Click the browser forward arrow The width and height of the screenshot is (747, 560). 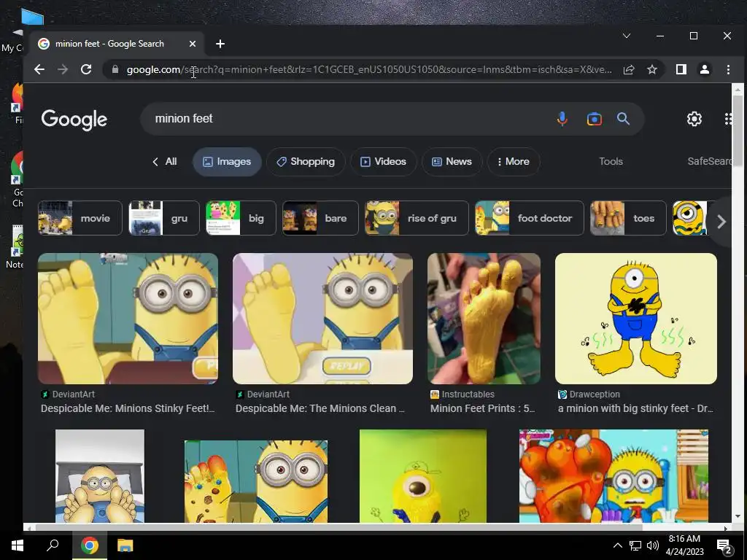click(63, 69)
